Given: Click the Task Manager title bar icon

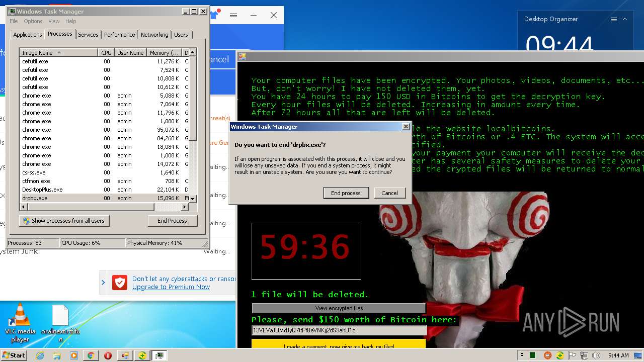Looking at the screenshot, I should (12, 11).
